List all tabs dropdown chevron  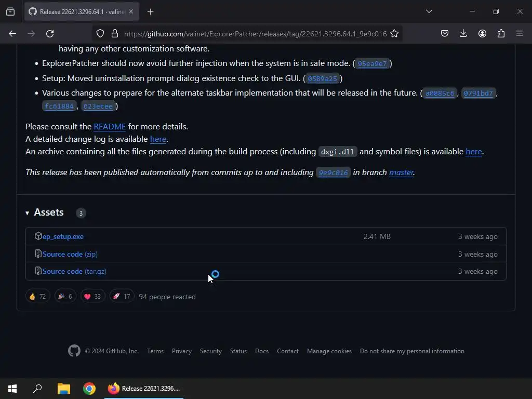click(x=429, y=11)
